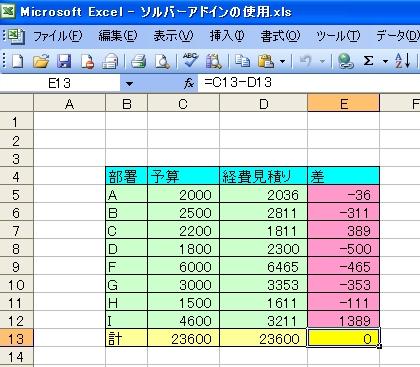Image resolution: width=420 pixels, height=367 pixels.
Task: Select row 4 header
Action: (16, 176)
